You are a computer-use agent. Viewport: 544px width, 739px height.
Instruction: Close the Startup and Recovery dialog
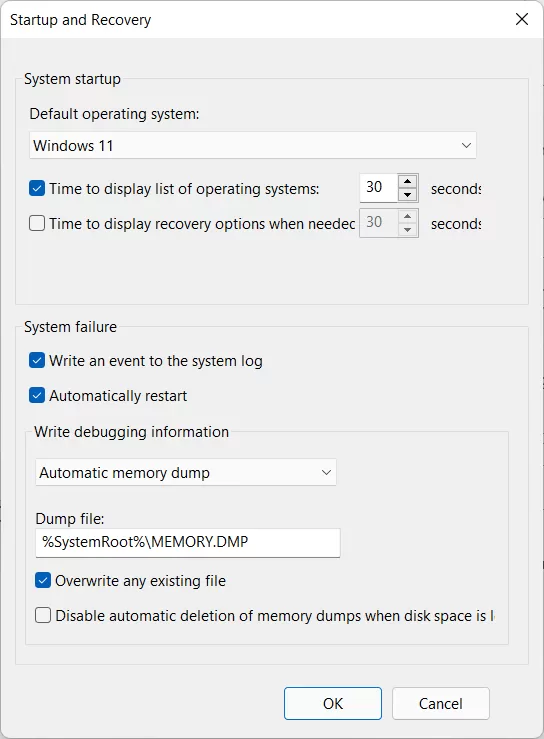(x=522, y=19)
